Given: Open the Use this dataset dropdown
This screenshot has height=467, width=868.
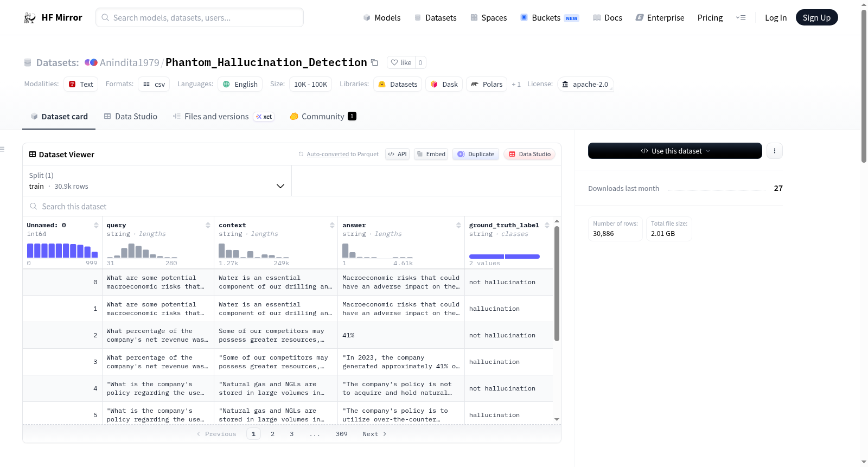Looking at the screenshot, I should (675, 151).
